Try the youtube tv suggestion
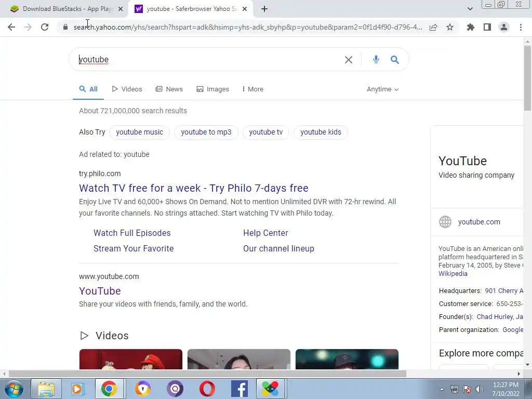Viewport: 532px width, 399px height. tap(265, 132)
